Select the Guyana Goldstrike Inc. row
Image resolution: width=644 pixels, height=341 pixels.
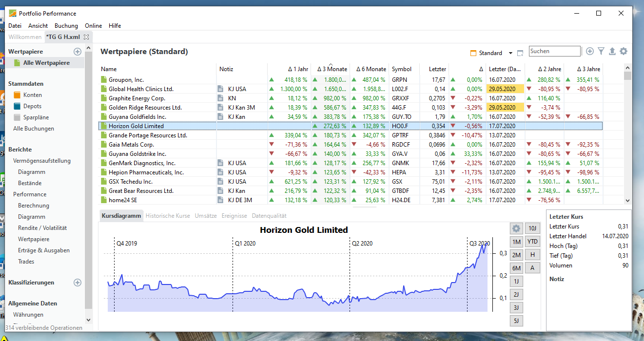coord(351,154)
